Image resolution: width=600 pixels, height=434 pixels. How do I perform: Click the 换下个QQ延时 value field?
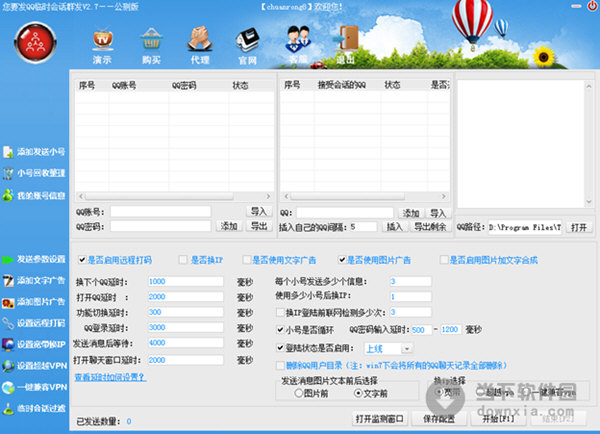186,281
